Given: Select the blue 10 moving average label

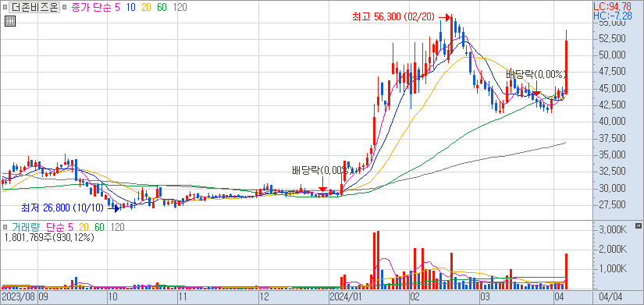Looking at the screenshot, I should (131, 7).
